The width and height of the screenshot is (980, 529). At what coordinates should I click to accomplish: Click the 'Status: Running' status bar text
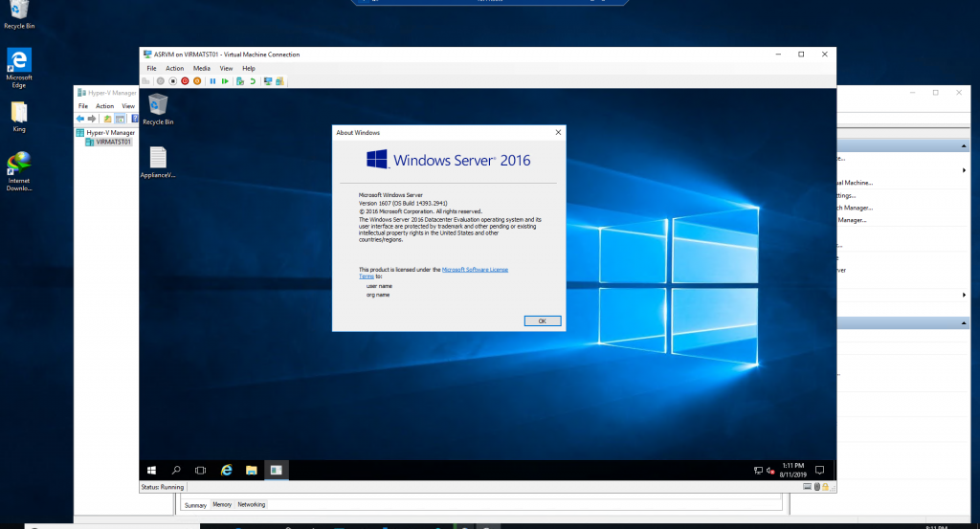pyautogui.click(x=163, y=487)
